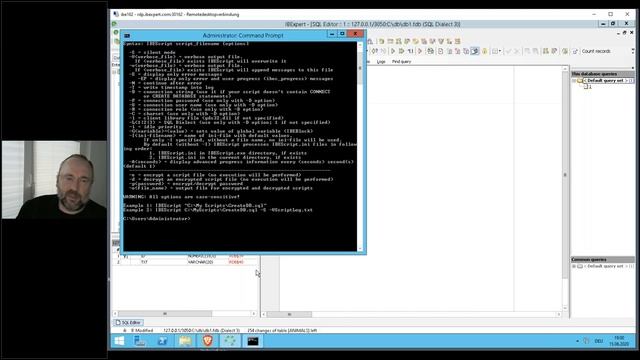The image size is (640, 360).
Task: Click the Modified status bar entry
Action: tap(144, 330)
